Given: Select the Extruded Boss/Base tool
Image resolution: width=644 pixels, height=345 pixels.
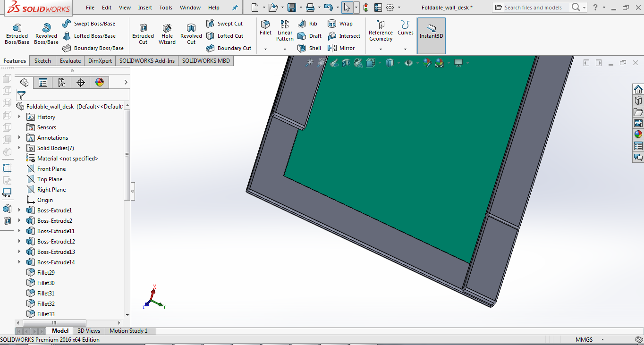Looking at the screenshot, I should pyautogui.click(x=17, y=34).
